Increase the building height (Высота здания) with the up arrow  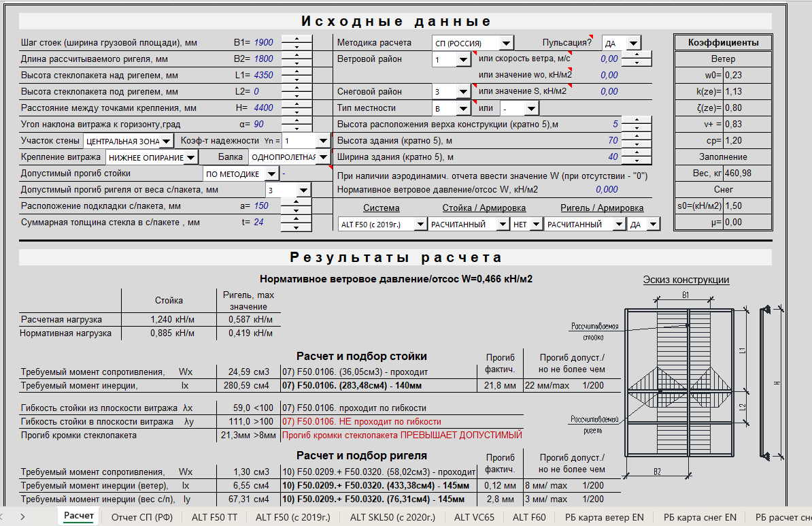(x=637, y=137)
